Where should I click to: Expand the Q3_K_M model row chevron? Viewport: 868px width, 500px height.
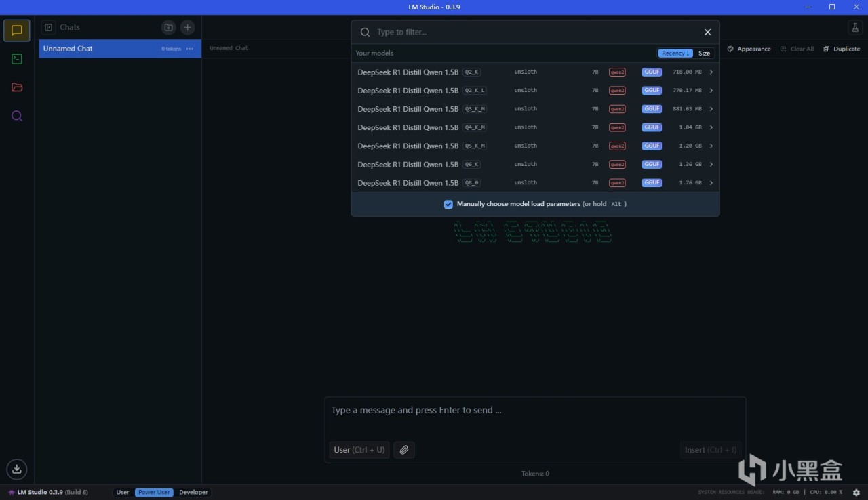(x=711, y=109)
